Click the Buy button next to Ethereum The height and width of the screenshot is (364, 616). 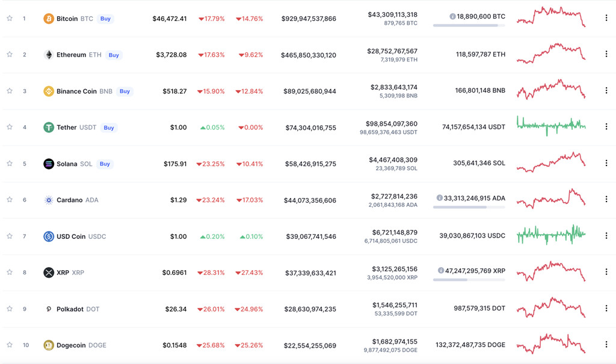point(114,55)
